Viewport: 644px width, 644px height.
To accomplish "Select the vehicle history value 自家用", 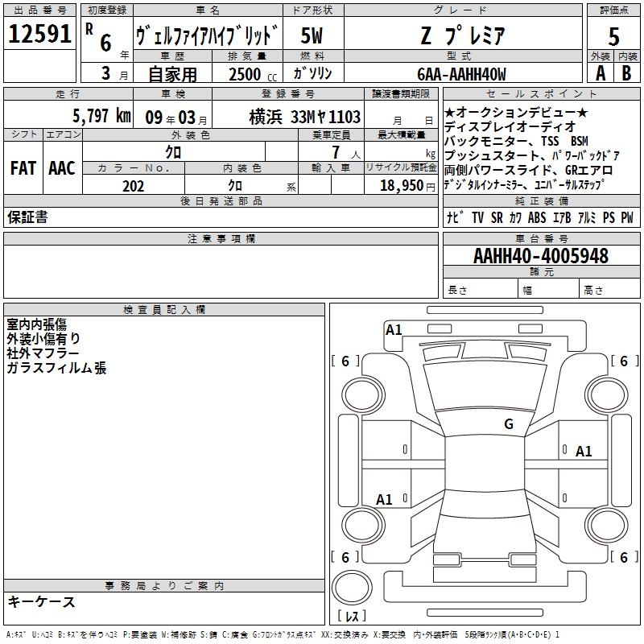I will (x=172, y=74).
